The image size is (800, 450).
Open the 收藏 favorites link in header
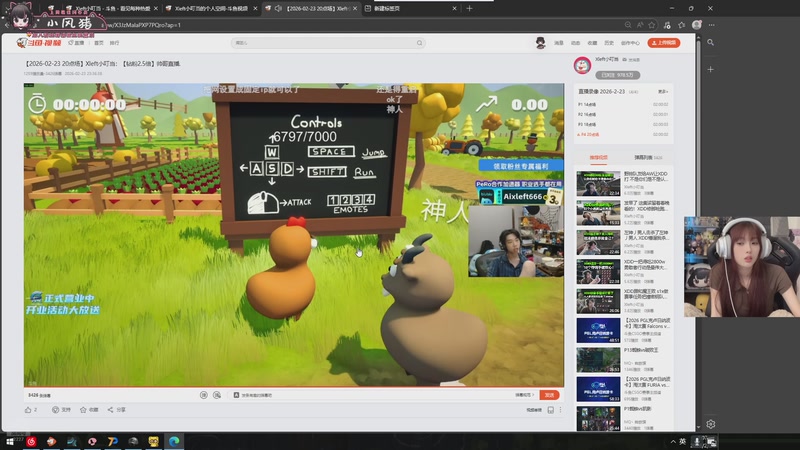pos(592,43)
